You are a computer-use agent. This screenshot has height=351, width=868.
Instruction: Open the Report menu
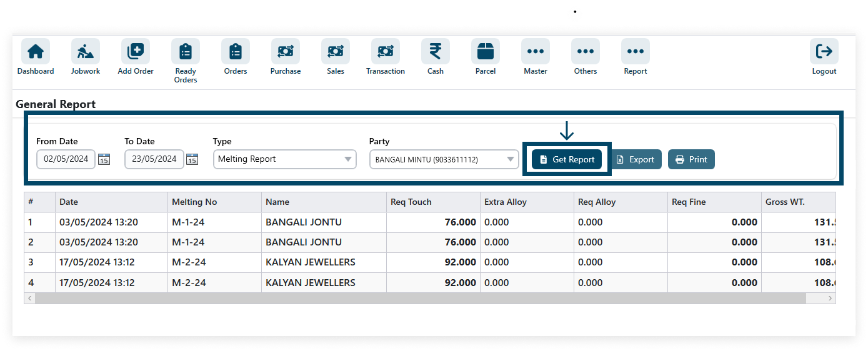tap(636, 51)
